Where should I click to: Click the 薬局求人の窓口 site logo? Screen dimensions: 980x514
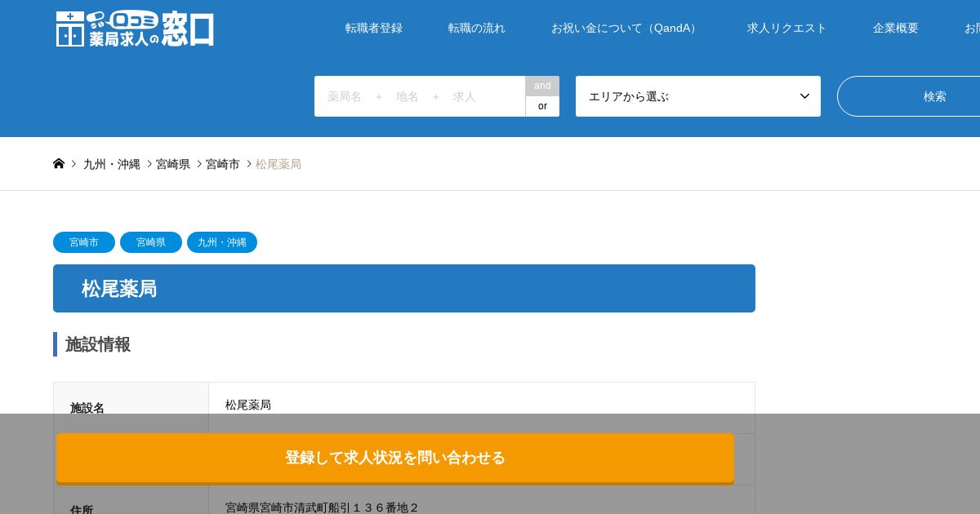coord(135,29)
